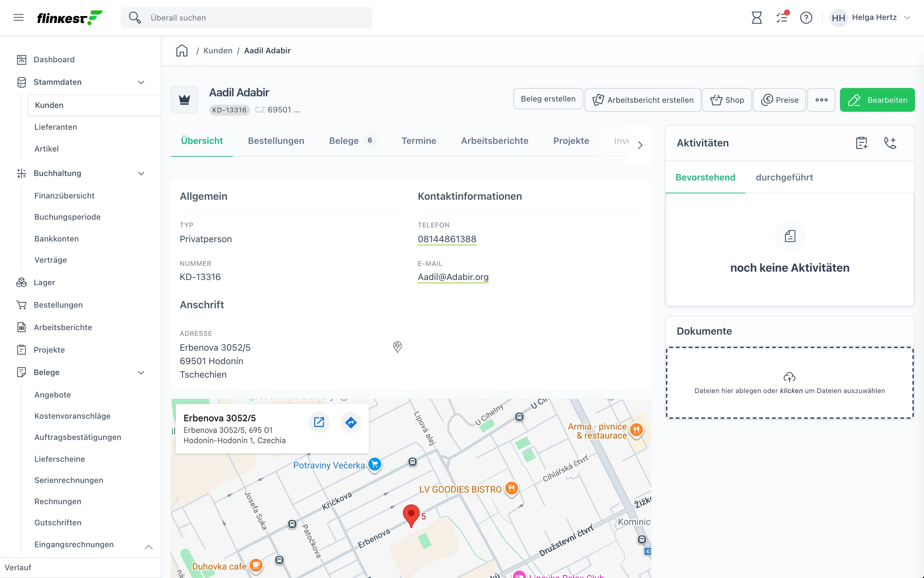
Task: Switch to the Projekte tab
Action: tap(571, 141)
